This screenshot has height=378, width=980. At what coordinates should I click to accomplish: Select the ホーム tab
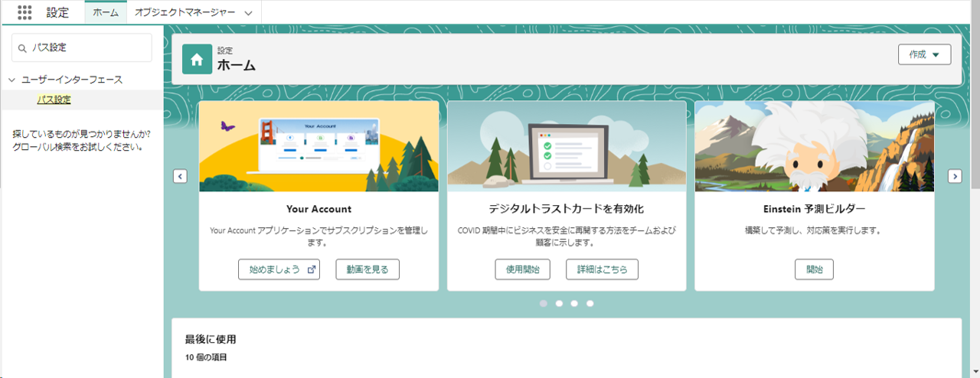click(x=106, y=12)
